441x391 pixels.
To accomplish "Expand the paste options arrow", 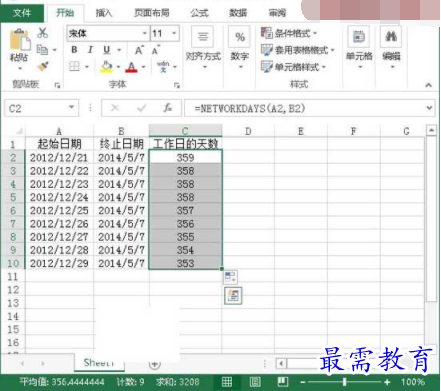I will point(20,69).
